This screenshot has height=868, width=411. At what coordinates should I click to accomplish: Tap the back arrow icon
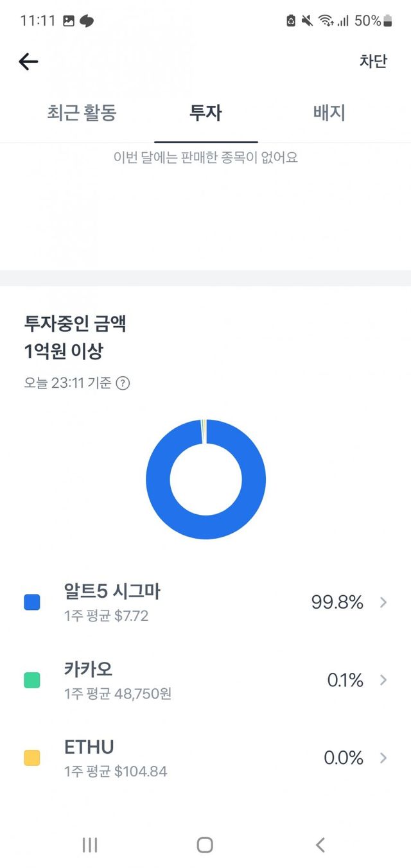click(29, 62)
